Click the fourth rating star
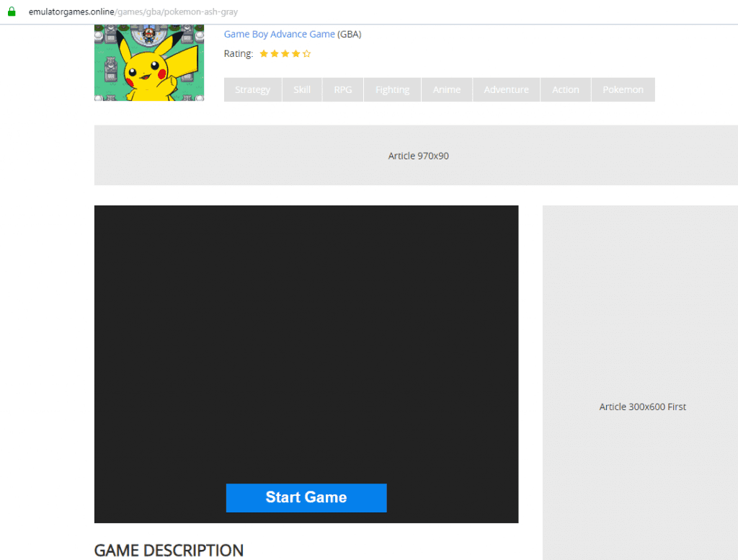 [296, 53]
